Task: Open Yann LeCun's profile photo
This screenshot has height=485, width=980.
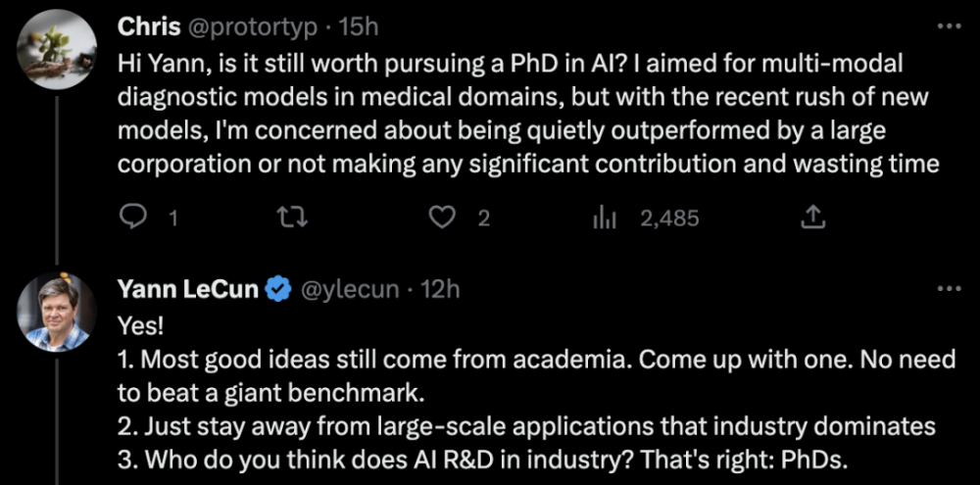Action: [58, 312]
